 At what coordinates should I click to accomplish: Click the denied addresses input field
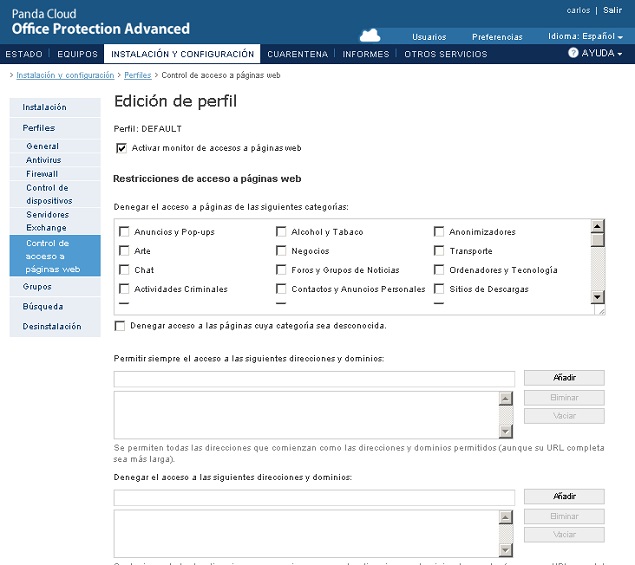pos(314,498)
